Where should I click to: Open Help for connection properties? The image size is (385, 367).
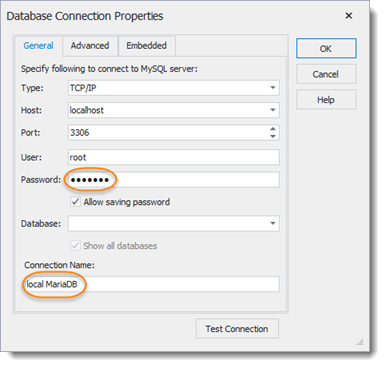326,100
